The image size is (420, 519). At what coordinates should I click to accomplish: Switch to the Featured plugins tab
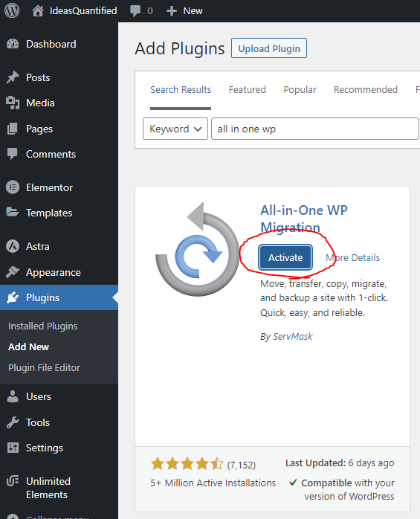(248, 90)
